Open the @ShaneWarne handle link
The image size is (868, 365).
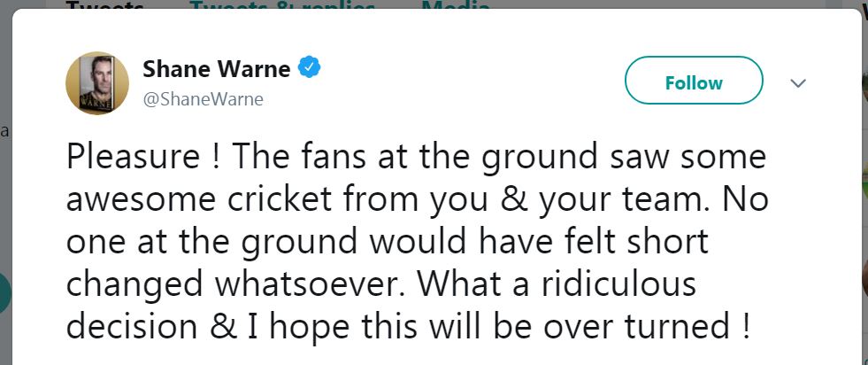click(203, 98)
